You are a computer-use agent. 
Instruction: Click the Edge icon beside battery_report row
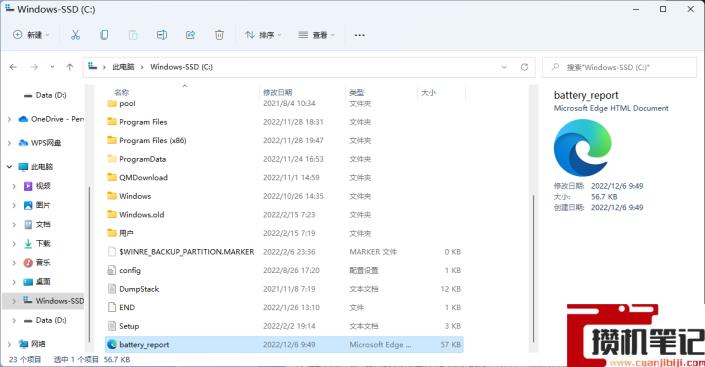112,345
